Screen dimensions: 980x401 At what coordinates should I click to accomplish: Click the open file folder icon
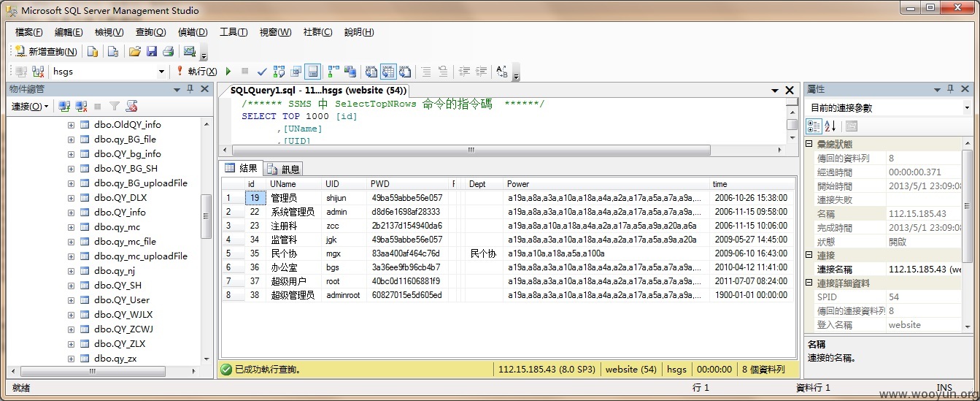tap(135, 51)
